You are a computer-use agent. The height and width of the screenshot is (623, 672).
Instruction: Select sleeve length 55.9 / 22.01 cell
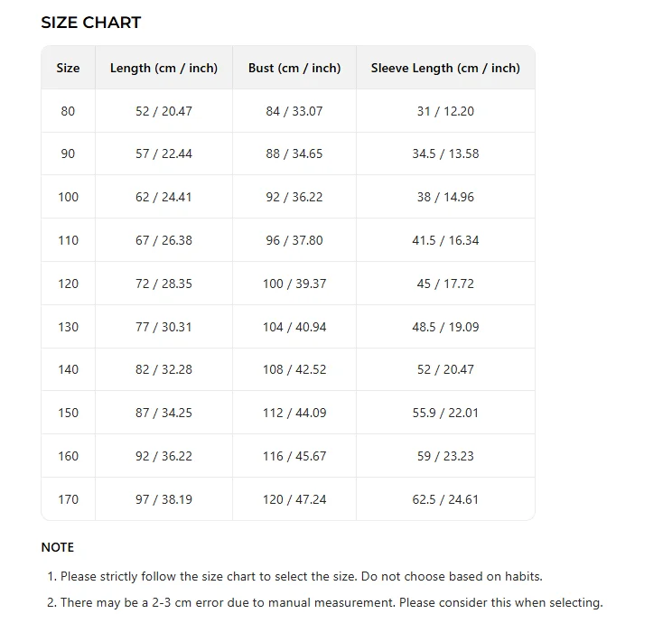pyautogui.click(x=445, y=413)
